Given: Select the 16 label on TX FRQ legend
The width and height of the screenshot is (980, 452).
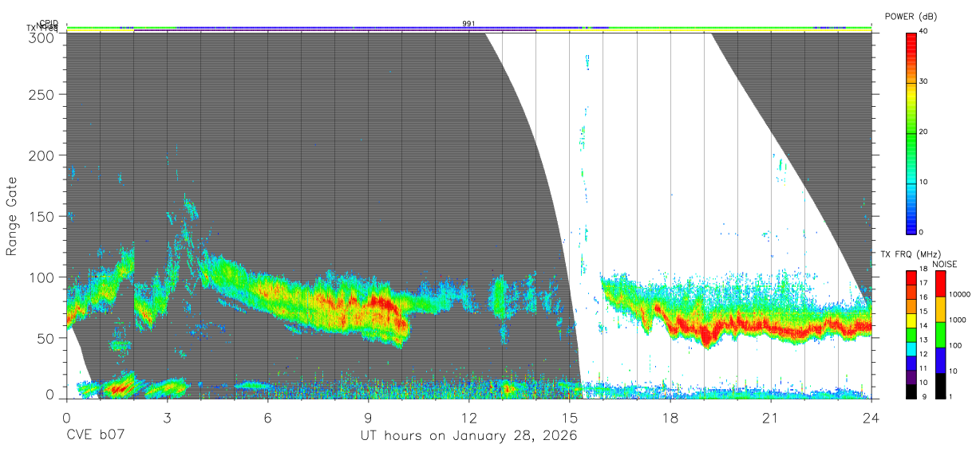Looking at the screenshot, I should click(x=923, y=297).
